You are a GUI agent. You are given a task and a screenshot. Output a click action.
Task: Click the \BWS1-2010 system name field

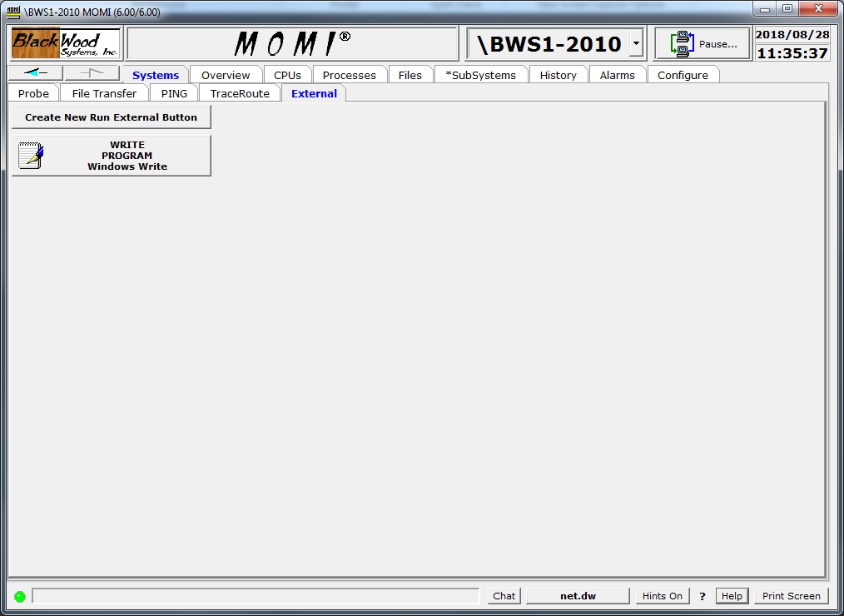tap(549, 43)
